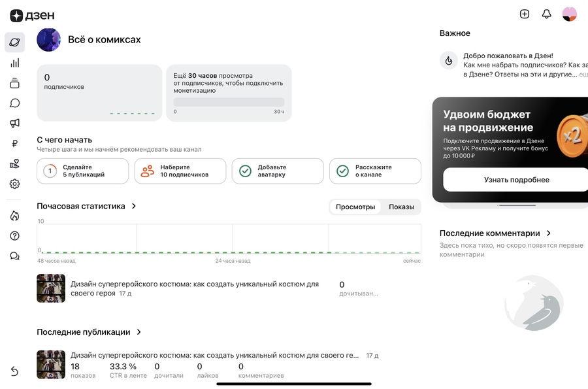
Task: Switch chart to Показы
Action: [401, 207]
